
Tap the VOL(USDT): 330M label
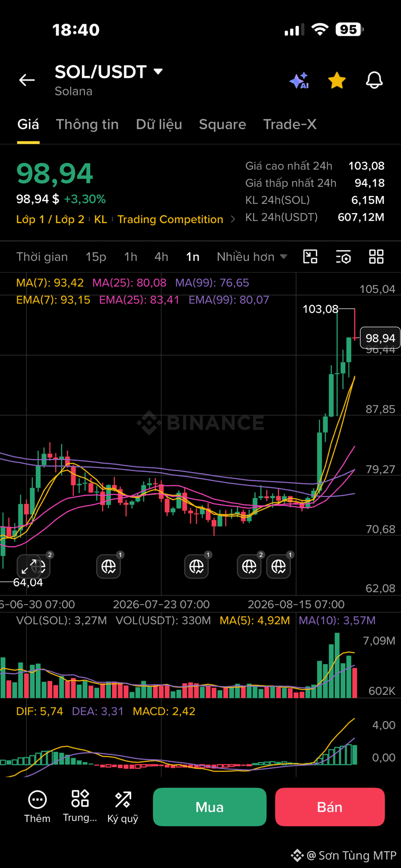point(163,621)
